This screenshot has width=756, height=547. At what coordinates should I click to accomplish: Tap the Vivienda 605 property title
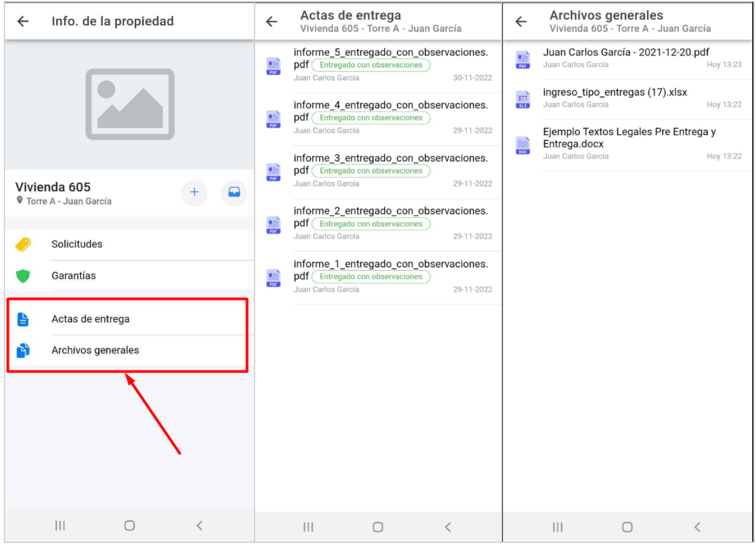53,187
